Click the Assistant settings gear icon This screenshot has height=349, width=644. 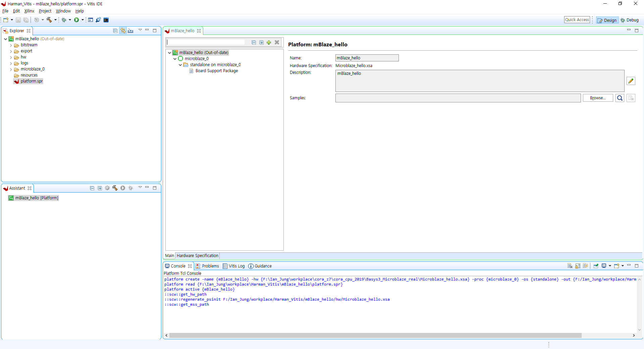(x=107, y=188)
